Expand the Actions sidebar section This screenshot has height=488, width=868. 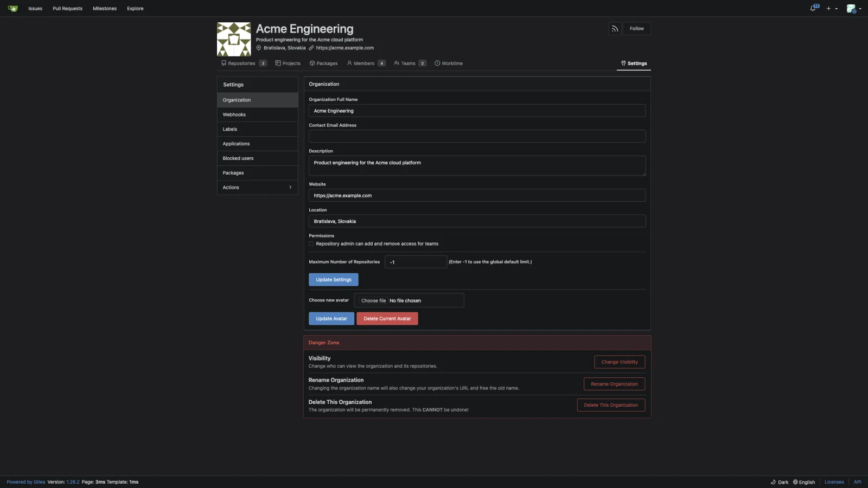(x=258, y=188)
